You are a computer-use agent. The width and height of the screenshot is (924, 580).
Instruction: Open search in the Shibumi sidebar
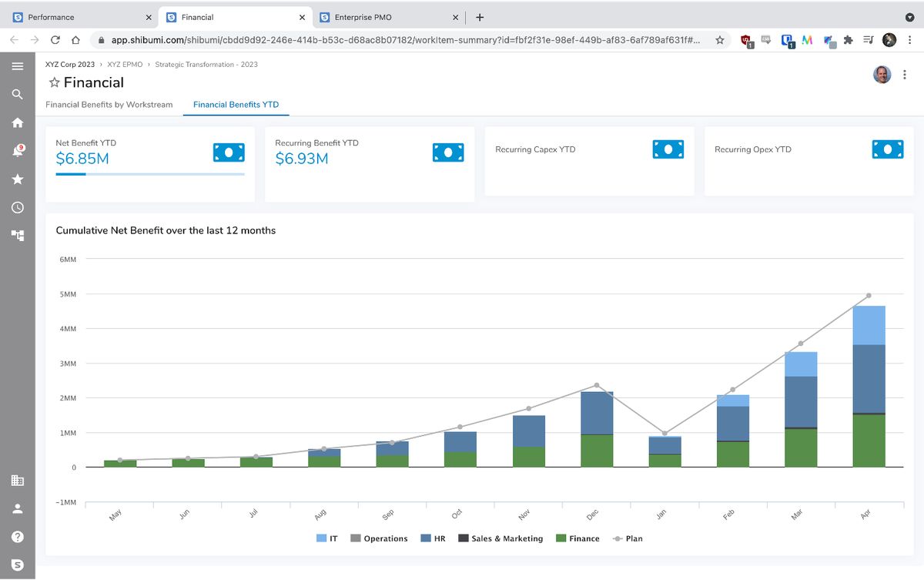tap(18, 94)
